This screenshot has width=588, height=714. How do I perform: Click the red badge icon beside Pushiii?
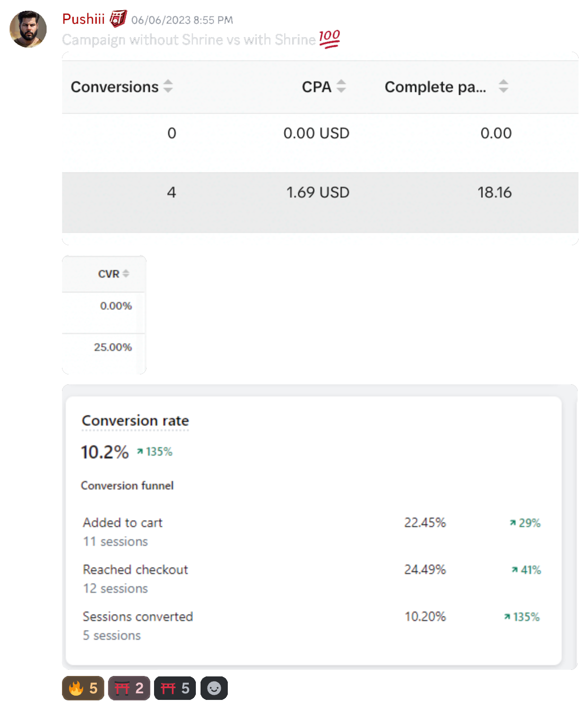coord(118,19)
